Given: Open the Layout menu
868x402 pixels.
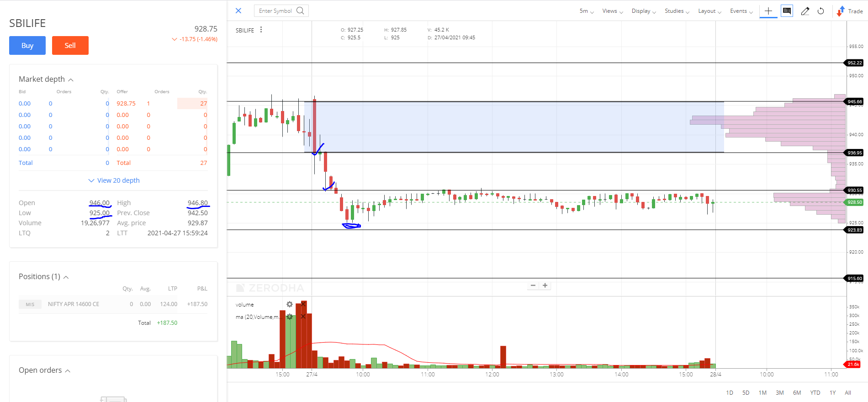Looking at the screenshot, I should [x=709, y=11].
